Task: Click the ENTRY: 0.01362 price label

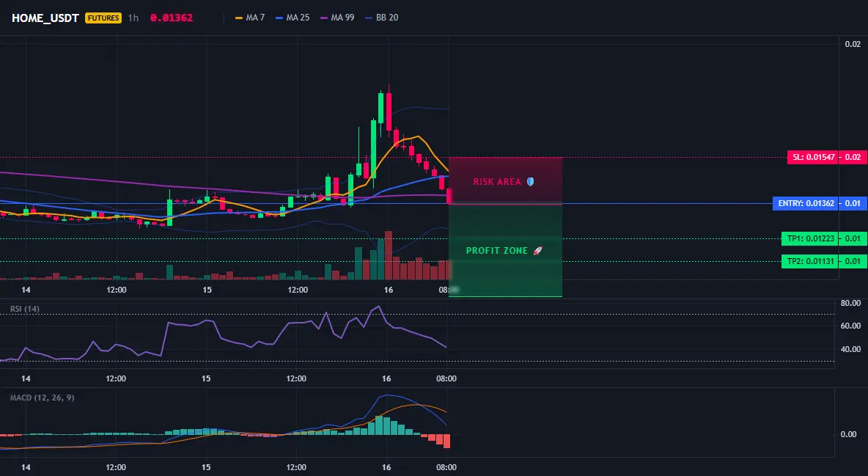Action: pos(806,203)
